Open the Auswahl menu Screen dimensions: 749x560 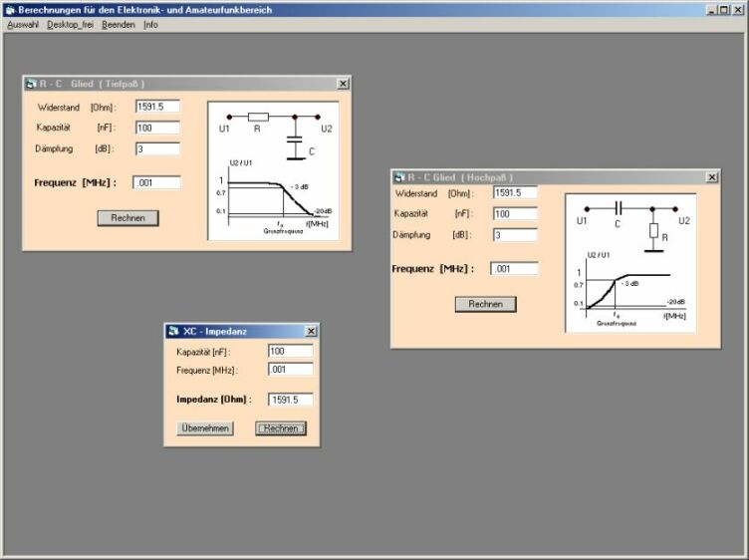[22, 24]
